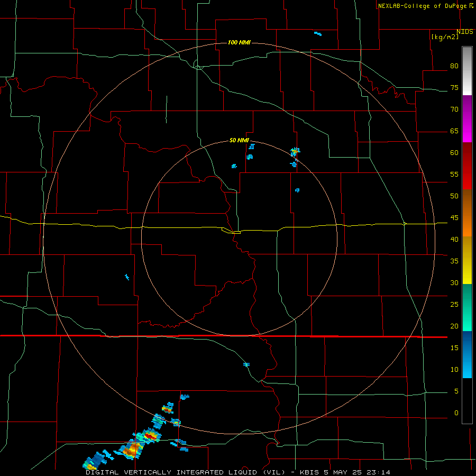This screenshot has width=476, height=476.
Task: Click the NIDS label
Action: 464,32
